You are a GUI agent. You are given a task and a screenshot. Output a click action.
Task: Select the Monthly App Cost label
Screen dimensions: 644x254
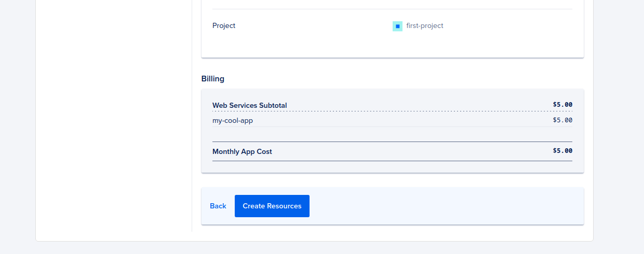pyautogui.click(x=242, y=151)
